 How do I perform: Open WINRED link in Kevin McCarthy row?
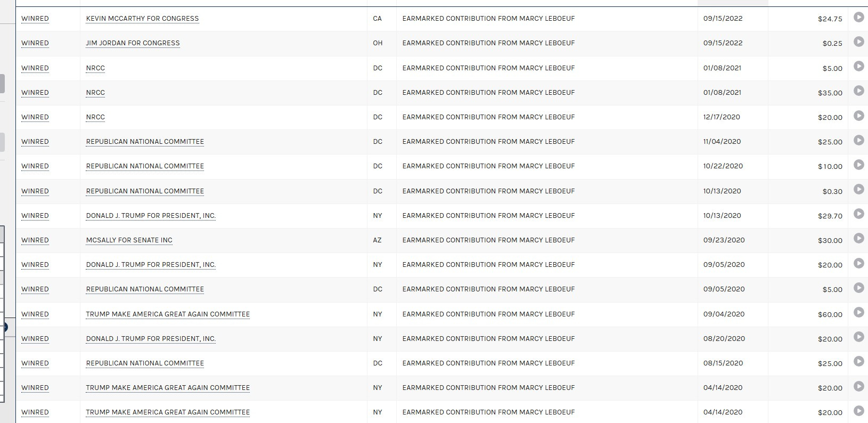(x=35, y=19)
